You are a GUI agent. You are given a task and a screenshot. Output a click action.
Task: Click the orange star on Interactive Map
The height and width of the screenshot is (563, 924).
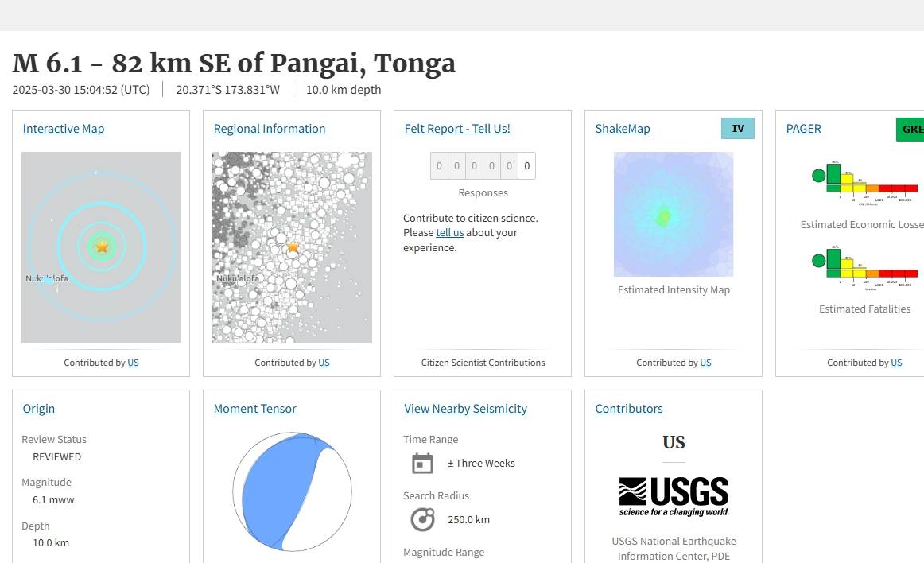click(102, 247)
